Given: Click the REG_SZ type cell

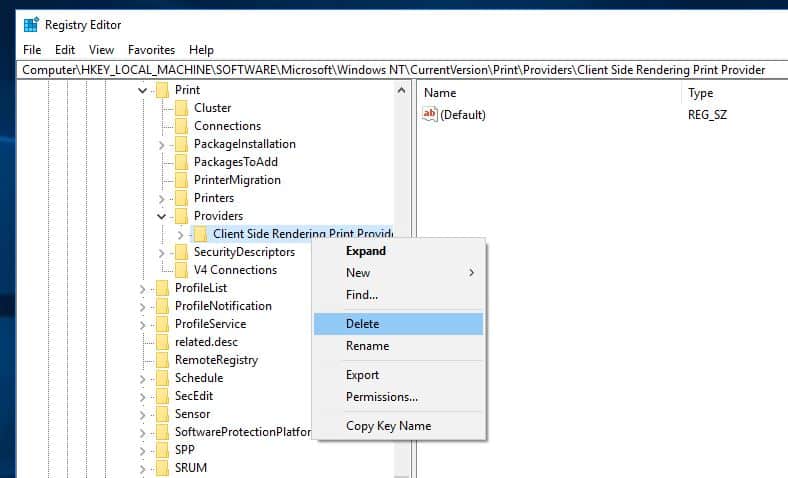Looking at the screenshot, I should [x=707, y=115].
